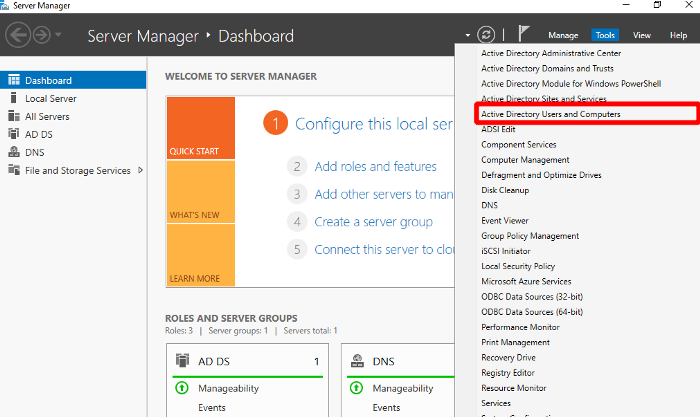Click the All Servers sidebar icon
Viewport: 700px width, 417px height.
[x=14, y=116]
